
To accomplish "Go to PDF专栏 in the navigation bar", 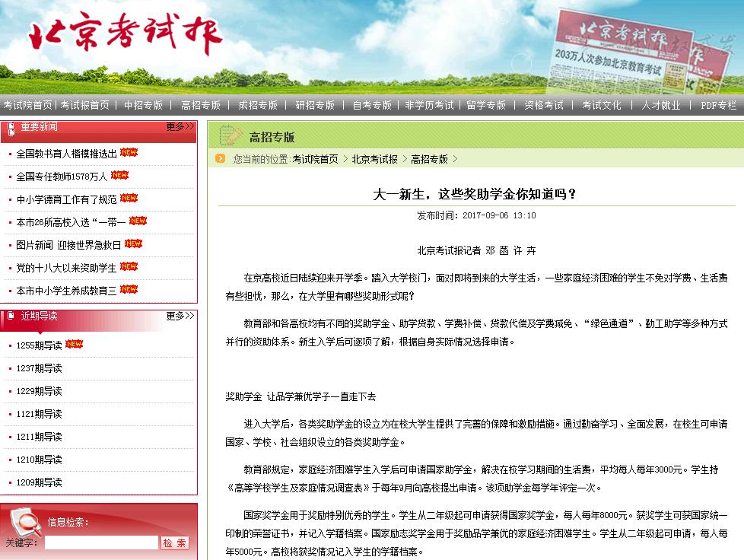I will [x=718, y=106].
